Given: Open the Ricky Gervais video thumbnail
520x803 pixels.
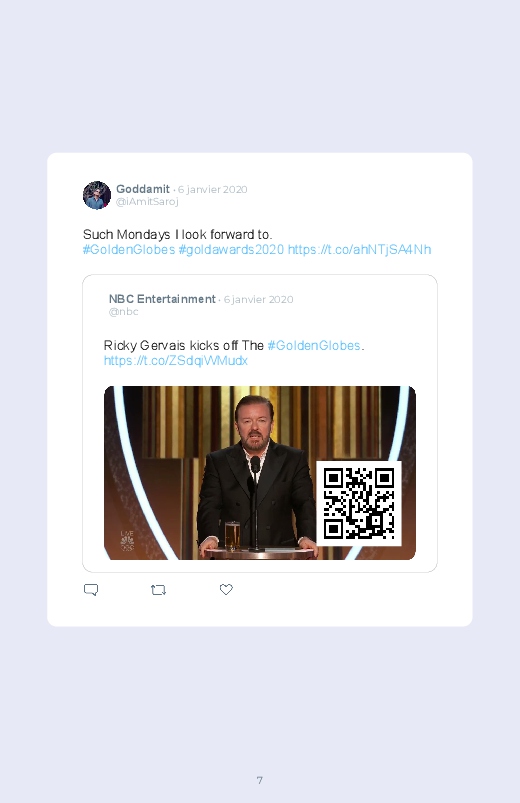Looking at the screenshot, I should 260,473.
